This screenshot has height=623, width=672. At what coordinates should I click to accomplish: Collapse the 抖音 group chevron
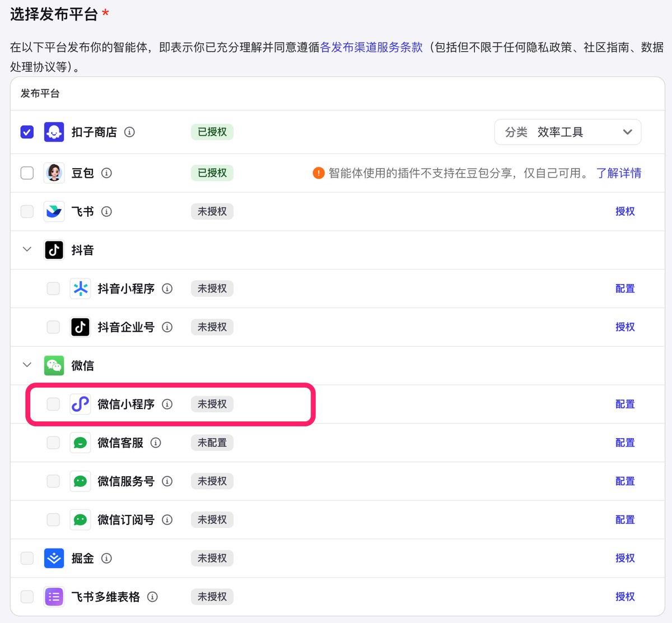coord(27,249)
